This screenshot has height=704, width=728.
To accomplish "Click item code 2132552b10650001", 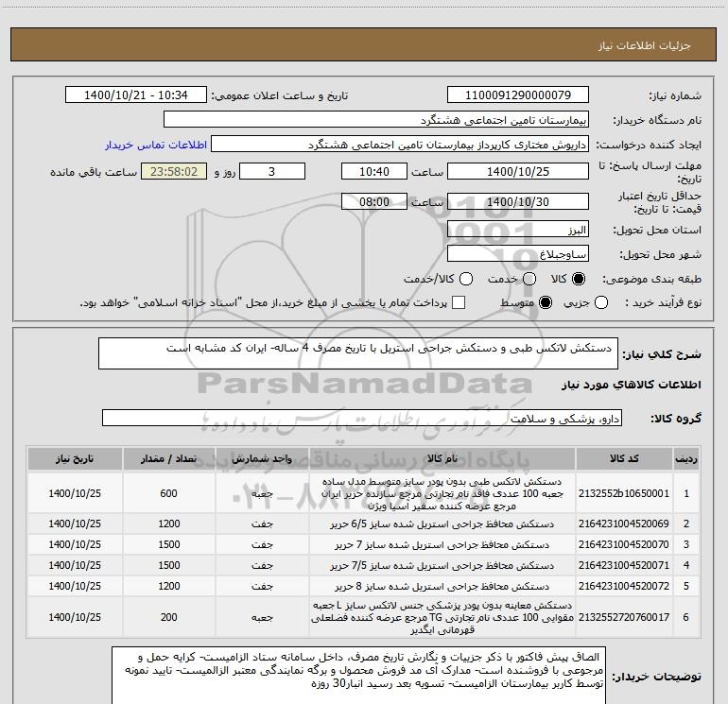I will tap(624, 493).
